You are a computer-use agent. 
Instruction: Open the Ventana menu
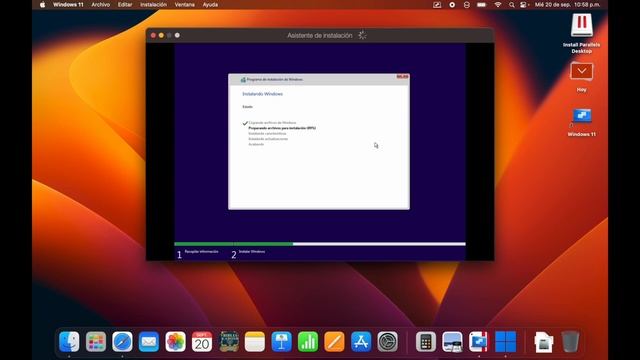[x=184, y=5]
